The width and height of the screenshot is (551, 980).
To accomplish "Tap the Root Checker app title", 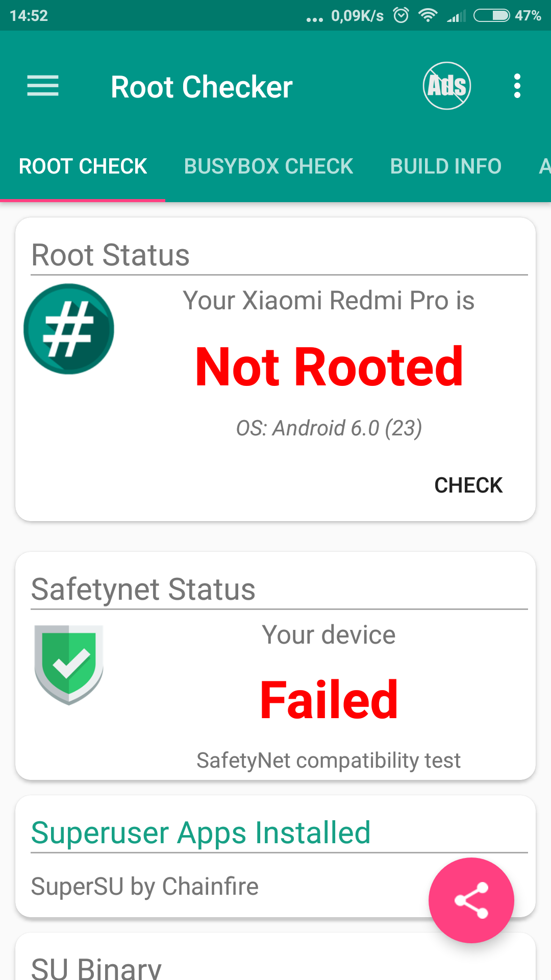I will click(202, 87).
